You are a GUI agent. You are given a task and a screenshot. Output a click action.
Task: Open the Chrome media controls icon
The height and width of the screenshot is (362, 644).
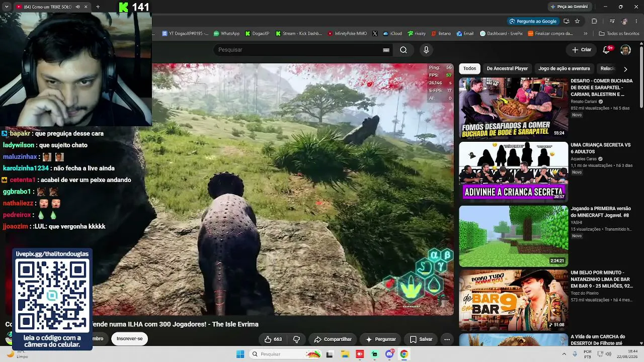(612, 21)
